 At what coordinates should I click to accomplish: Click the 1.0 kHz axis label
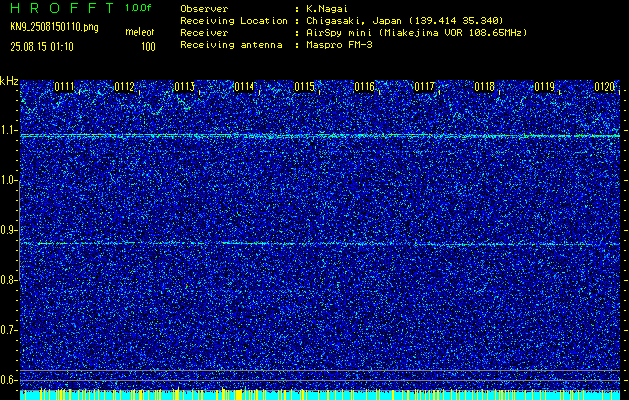pos(8,181)
